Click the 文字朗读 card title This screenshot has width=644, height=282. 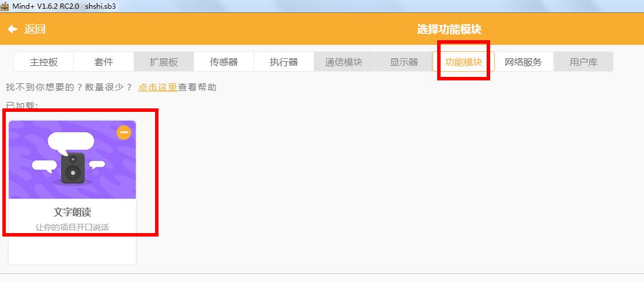72,212
